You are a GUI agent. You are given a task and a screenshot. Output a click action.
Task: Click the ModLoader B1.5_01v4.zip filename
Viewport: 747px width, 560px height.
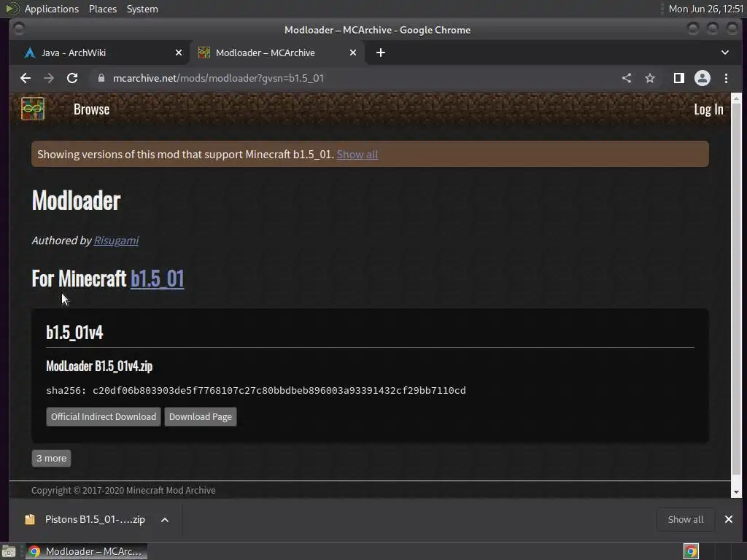(99, 366)
